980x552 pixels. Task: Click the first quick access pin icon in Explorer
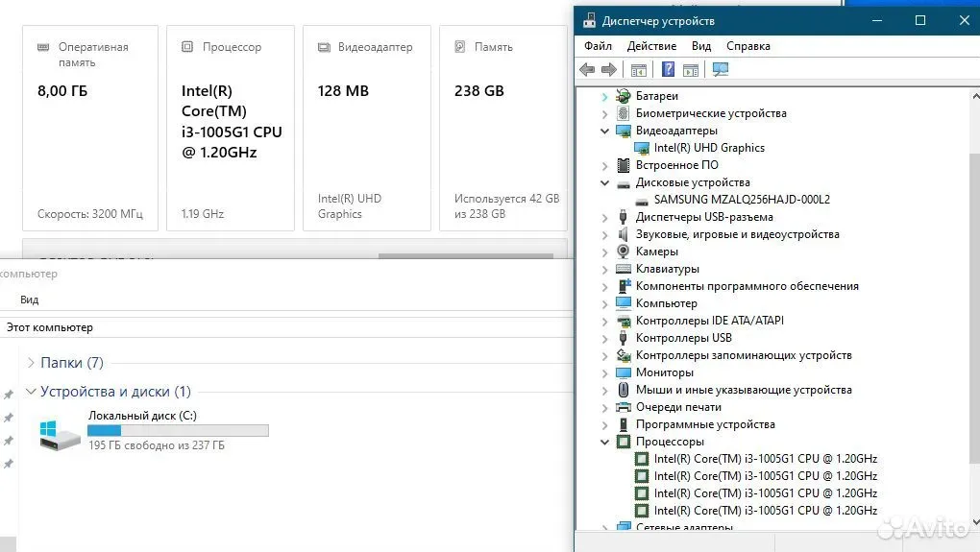[x=8, y=395]
